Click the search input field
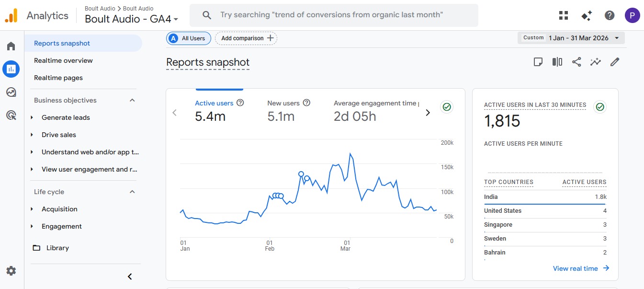This screenshot has height=289, width=644. point(334,15)
